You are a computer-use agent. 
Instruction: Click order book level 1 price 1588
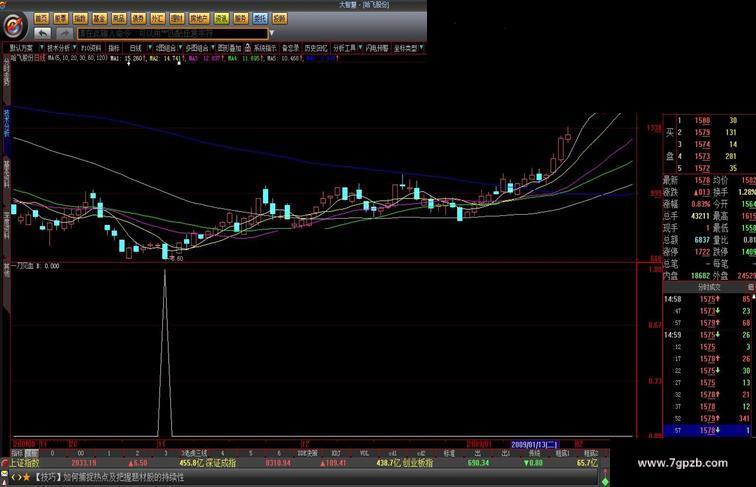pos(702,121)
